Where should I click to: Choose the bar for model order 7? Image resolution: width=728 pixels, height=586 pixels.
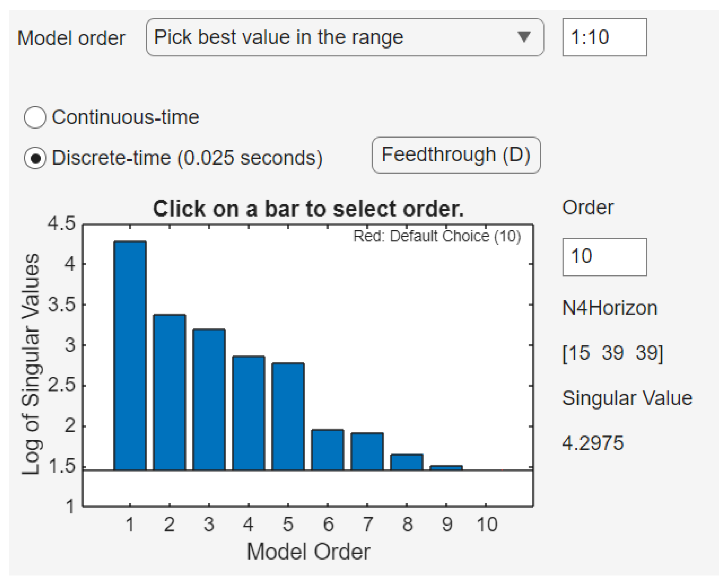[x=367, y=452]
